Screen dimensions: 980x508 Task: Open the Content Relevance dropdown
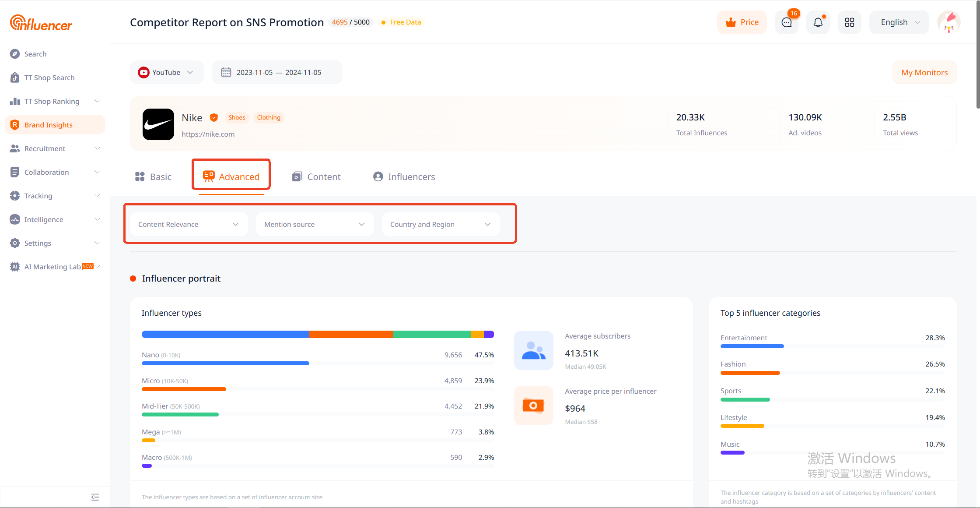189,224
